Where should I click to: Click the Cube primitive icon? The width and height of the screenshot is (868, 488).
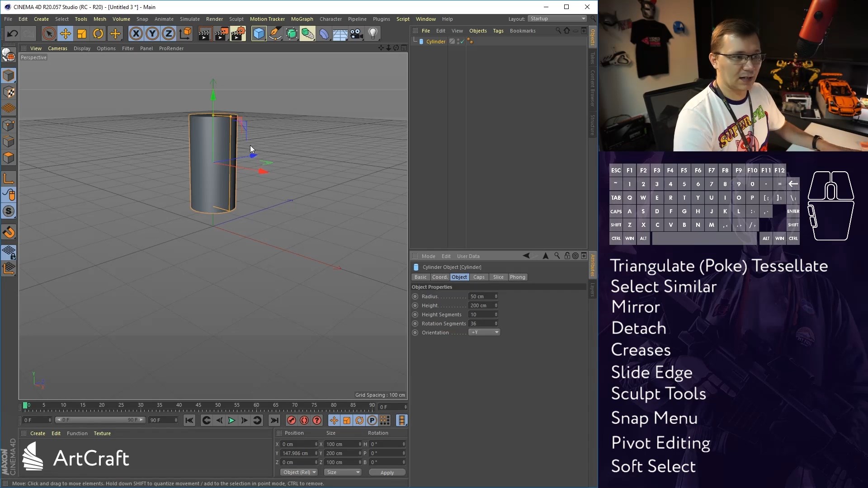coord(259,34)
